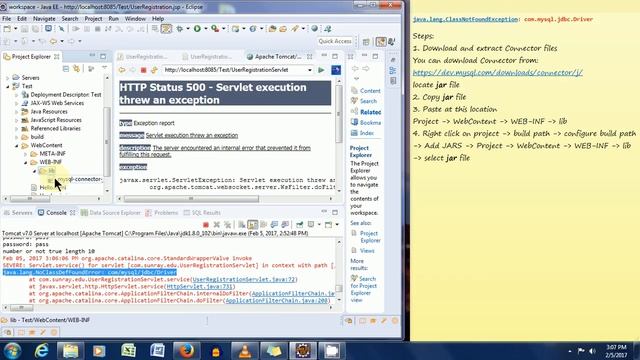Expand the Servers tree node

[x=7, y=78]
